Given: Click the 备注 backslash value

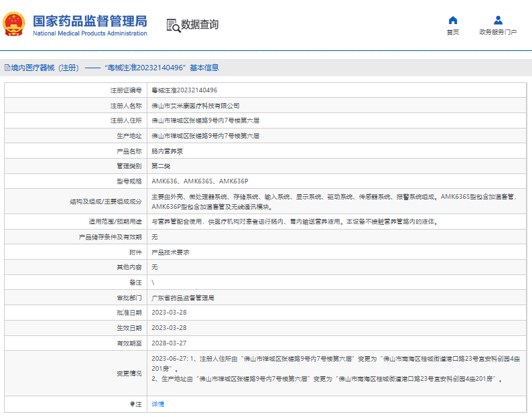Looking at the screenshot, I should [153, 282].
